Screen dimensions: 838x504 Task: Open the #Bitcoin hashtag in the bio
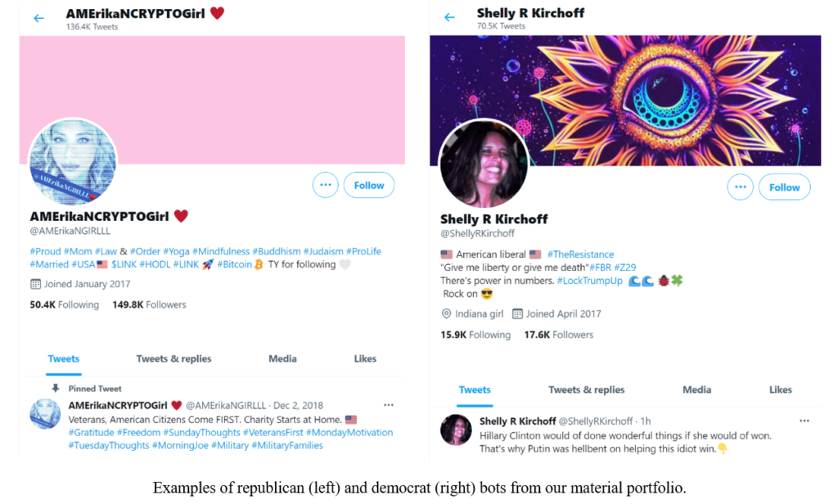coord(234,264)
